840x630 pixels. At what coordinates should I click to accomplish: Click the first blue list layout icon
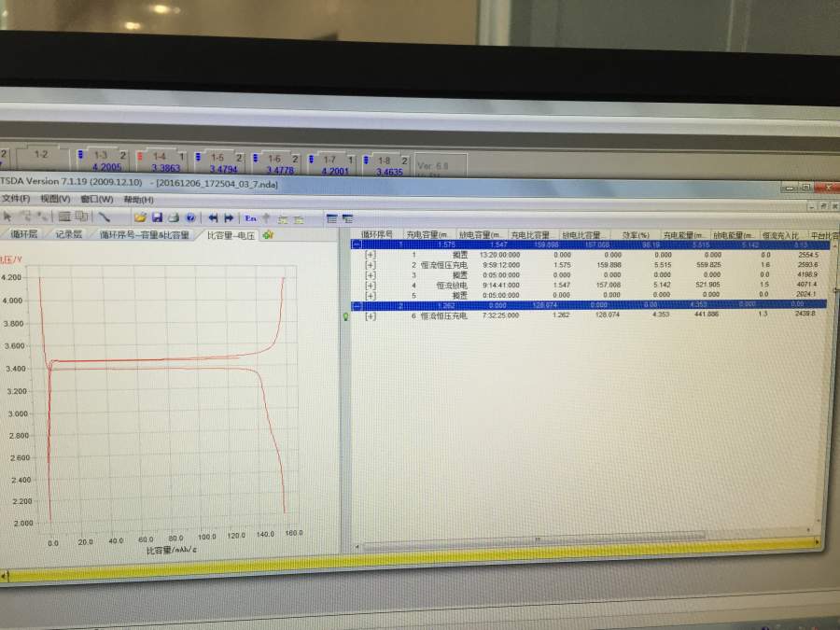pos(331,218)
